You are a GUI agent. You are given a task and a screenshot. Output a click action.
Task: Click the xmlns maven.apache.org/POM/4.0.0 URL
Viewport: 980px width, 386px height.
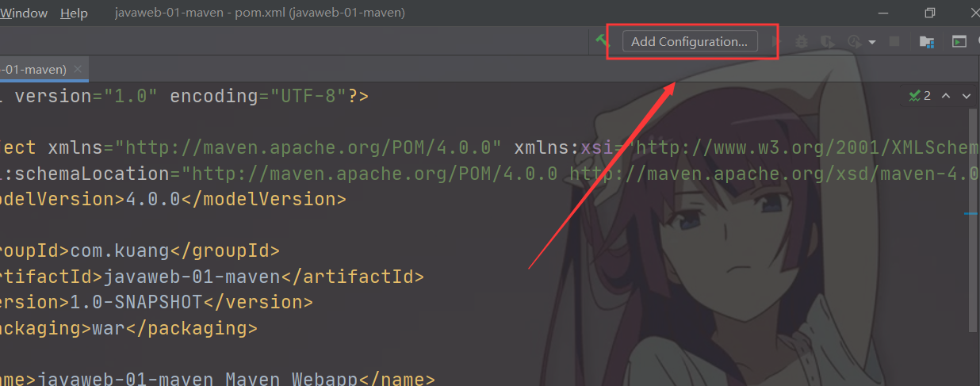click(309, 147)
